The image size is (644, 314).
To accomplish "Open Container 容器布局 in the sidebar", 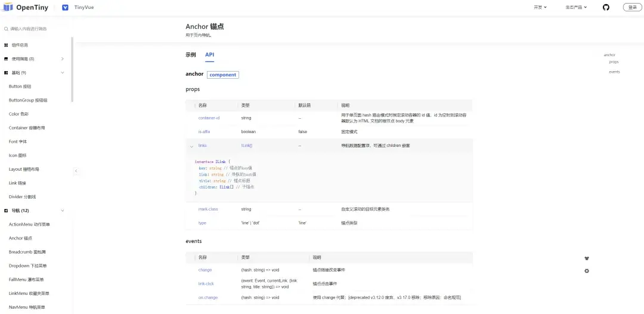I will (x=27, y=128).
